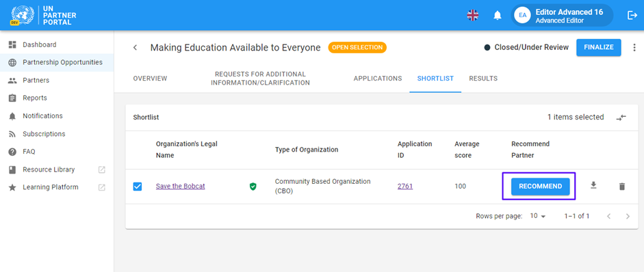Click the Learning Platform star icon
This screenshot has height=272, width=644.
[12, 187]
